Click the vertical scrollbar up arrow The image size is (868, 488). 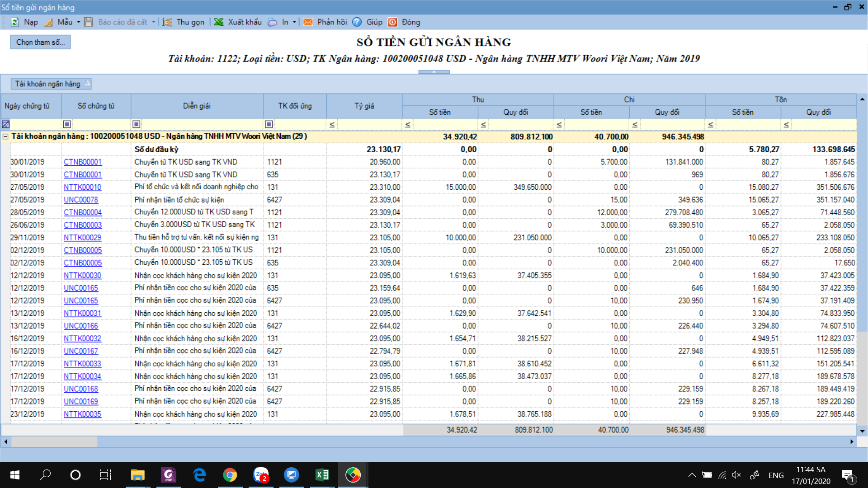pos(862,99)
